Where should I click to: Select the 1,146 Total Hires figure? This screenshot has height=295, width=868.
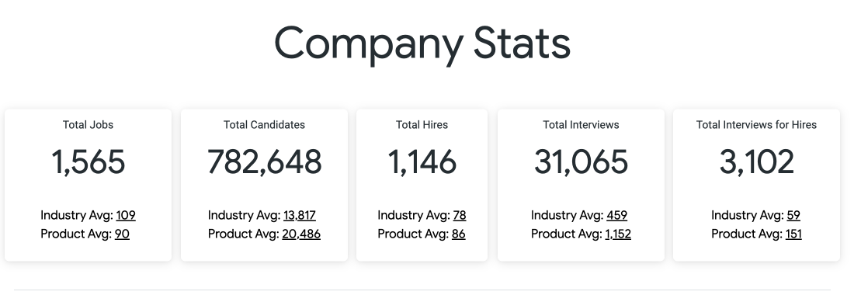click(x=422, y=162)
